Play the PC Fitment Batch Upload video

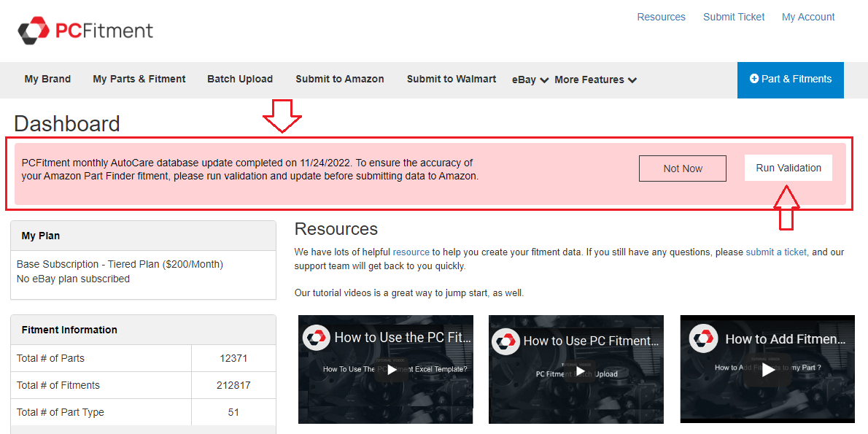581,371
